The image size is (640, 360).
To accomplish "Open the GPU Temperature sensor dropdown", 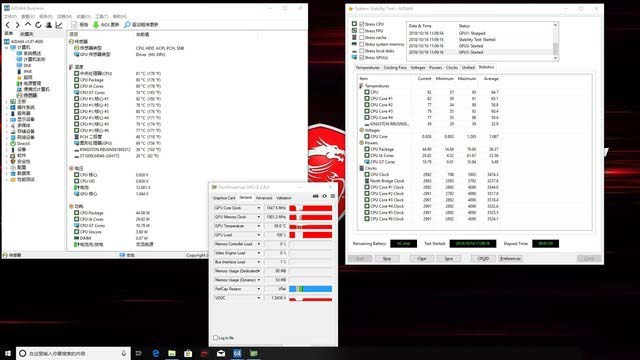I will click(x=258, y=226).
